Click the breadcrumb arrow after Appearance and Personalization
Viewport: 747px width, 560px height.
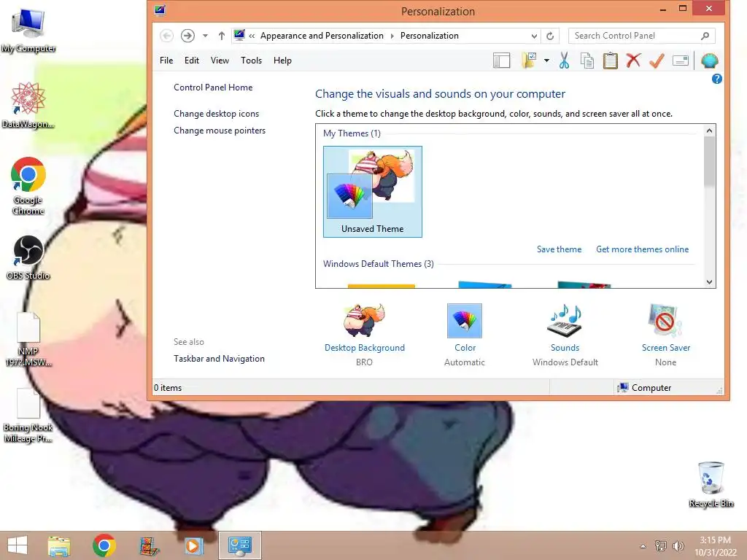pos(392,36)
